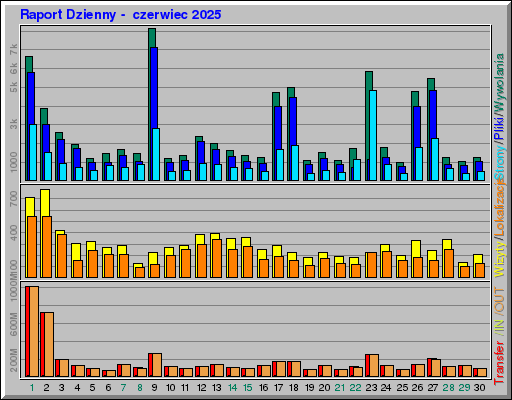
Task: Click day 27's cyan Strony bar
Action: (435, 159)
